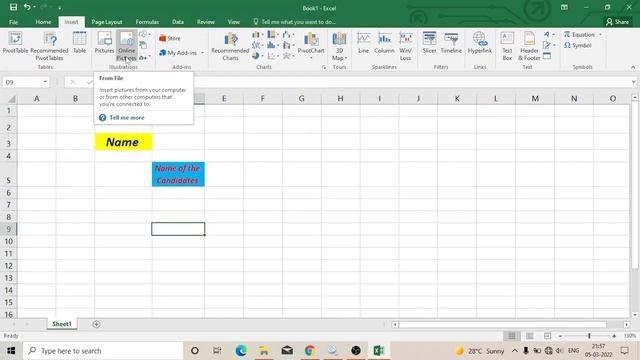Insert a Symbol

(x=578, y=45)
